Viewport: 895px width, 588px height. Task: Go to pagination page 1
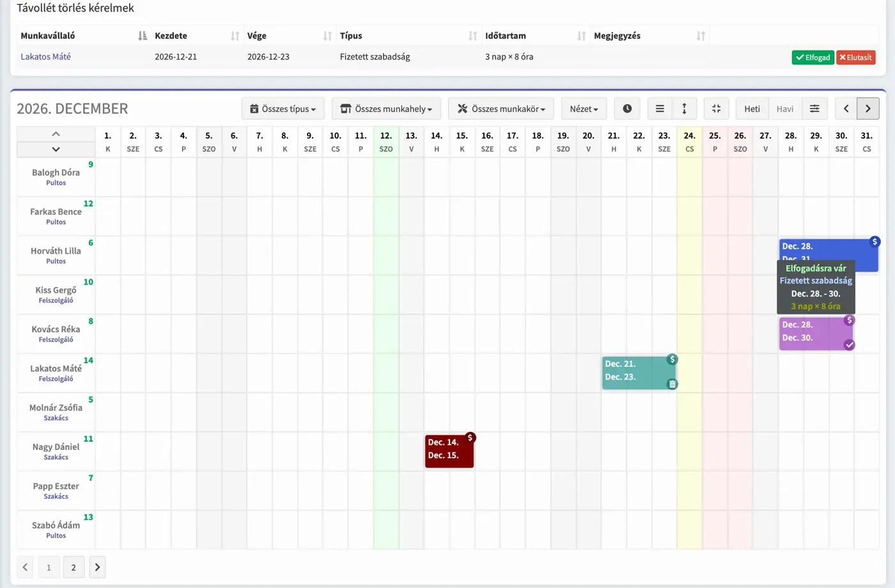(49, 568)
